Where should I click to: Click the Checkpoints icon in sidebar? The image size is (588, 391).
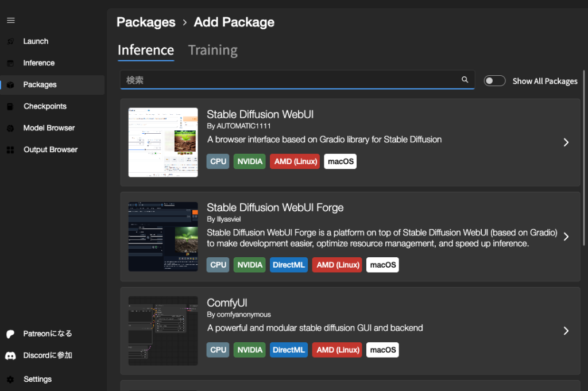point(10,106)
